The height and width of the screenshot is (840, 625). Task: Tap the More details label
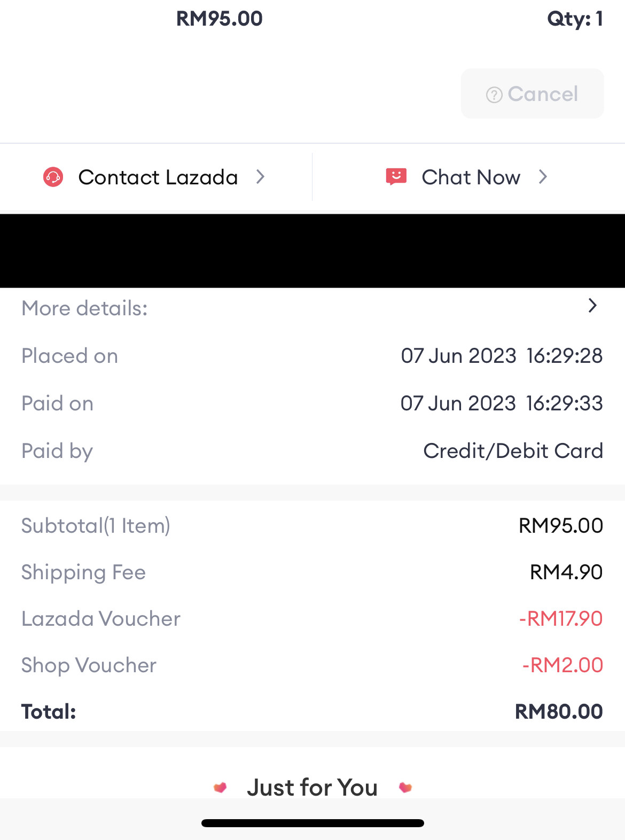(x=84, y=308)
